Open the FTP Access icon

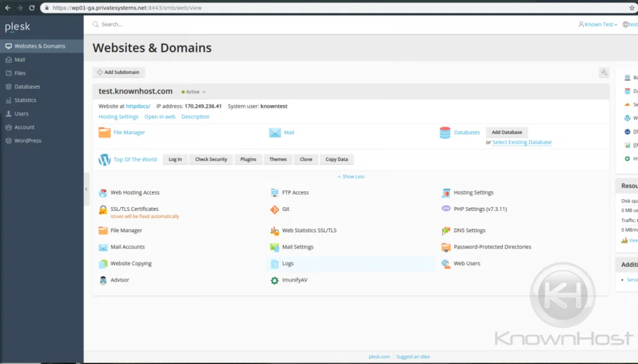(274, 193)
